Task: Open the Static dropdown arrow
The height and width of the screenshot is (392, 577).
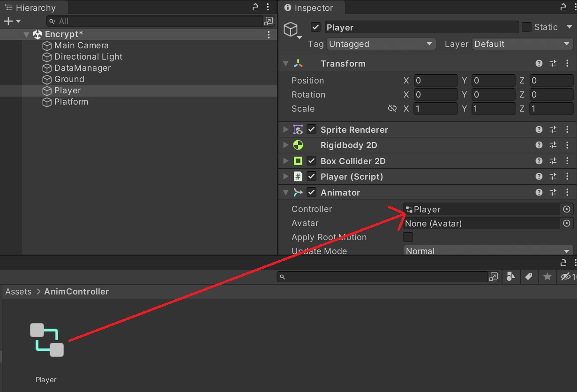Action: click(x=570, y=27)
